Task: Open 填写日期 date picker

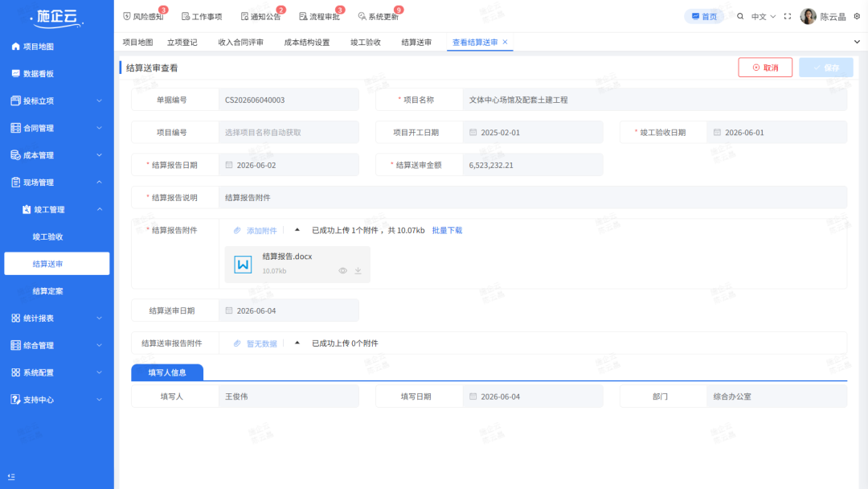Action: pyautogui.click(x=533, y=397)
